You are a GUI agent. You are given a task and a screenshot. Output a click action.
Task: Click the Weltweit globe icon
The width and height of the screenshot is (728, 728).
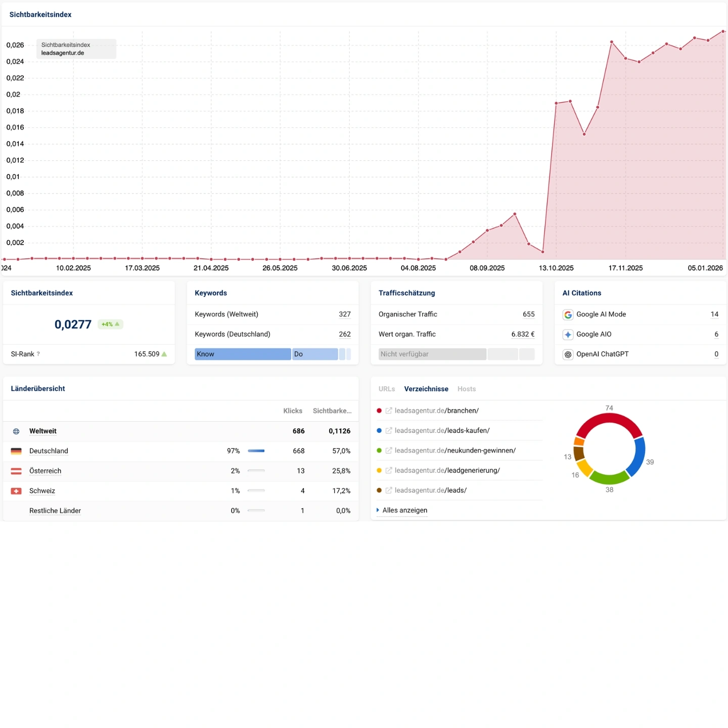(x=16, y=431)
